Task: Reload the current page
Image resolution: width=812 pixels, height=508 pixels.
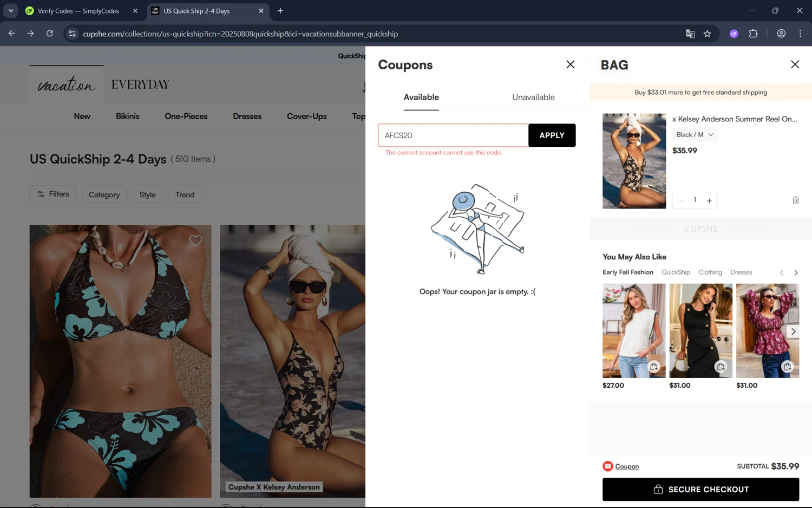Action: (50, 34)
